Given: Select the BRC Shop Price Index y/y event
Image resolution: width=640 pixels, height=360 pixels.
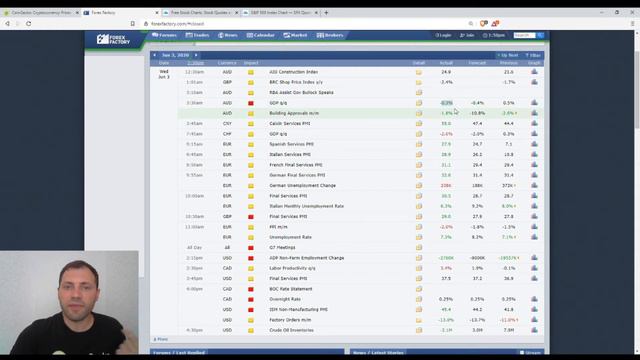Looking at the screenshot, I should point(296,82).
